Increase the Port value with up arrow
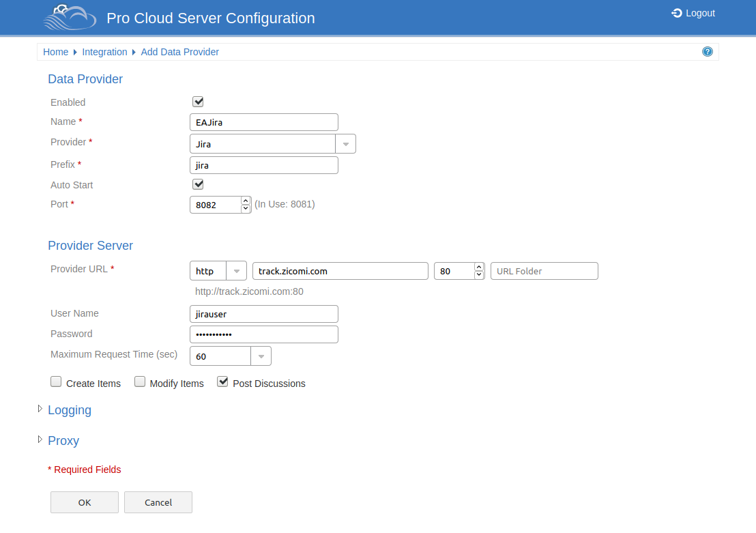 246,201
